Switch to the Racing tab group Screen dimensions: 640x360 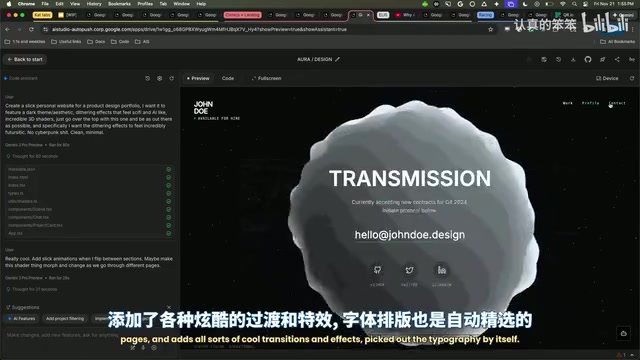(x=485, y=15)
